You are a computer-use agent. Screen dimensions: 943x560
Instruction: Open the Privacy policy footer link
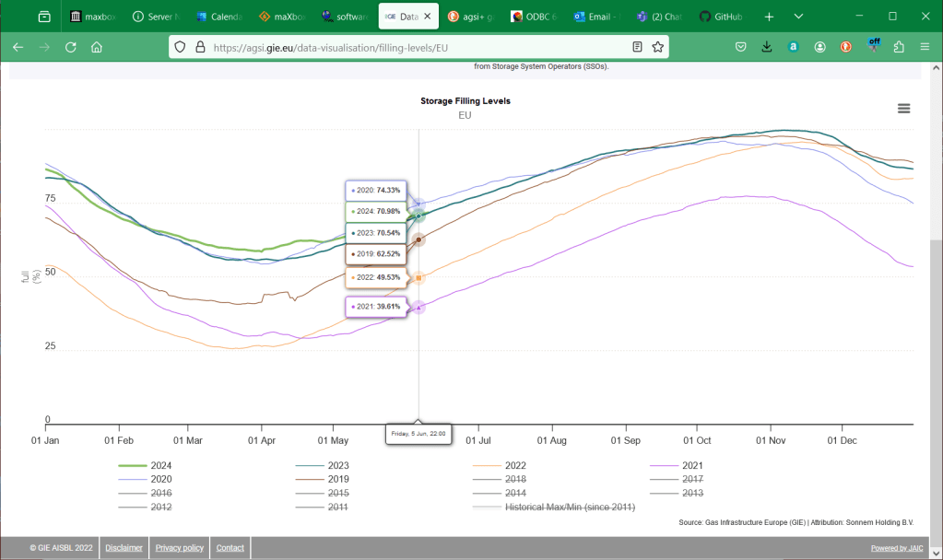tap(179, 548)
